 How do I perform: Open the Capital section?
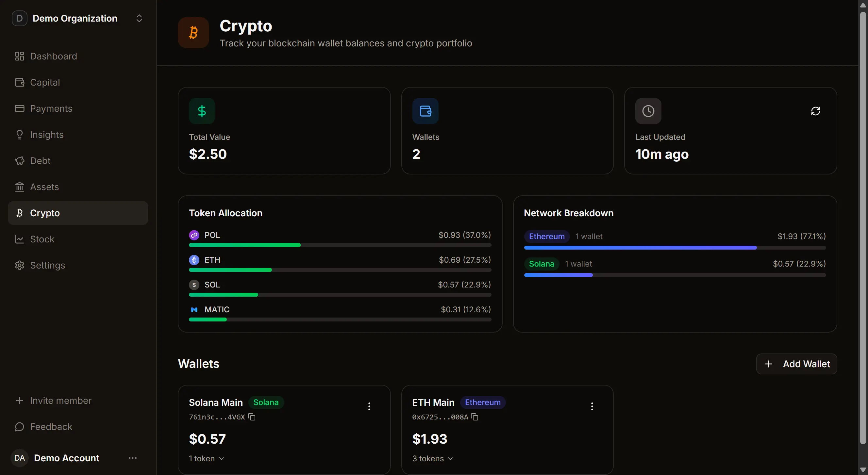tap(78, 82)
